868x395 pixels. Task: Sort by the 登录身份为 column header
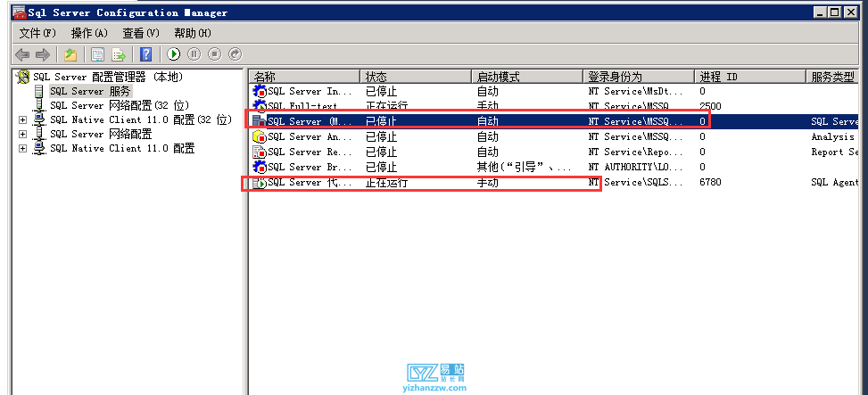click(x=638, y=77)
